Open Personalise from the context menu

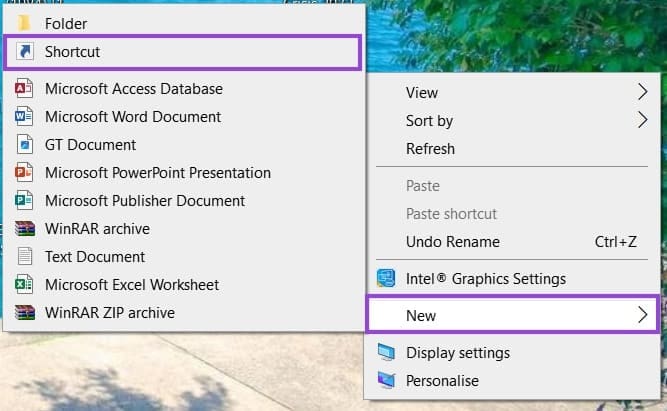click(442, 381)
